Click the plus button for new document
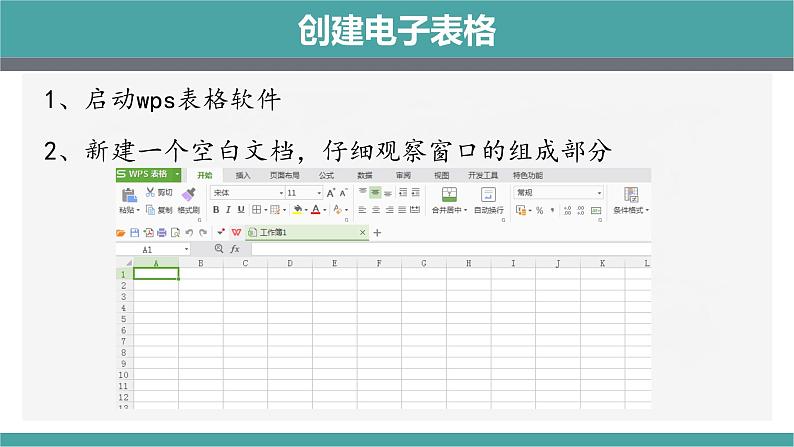 [377, 232]
